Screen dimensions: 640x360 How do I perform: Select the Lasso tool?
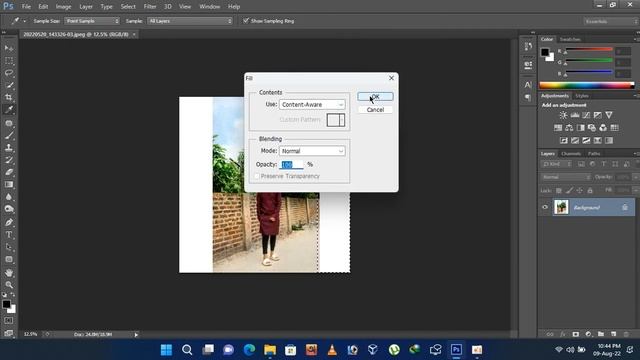coord(9,73)
